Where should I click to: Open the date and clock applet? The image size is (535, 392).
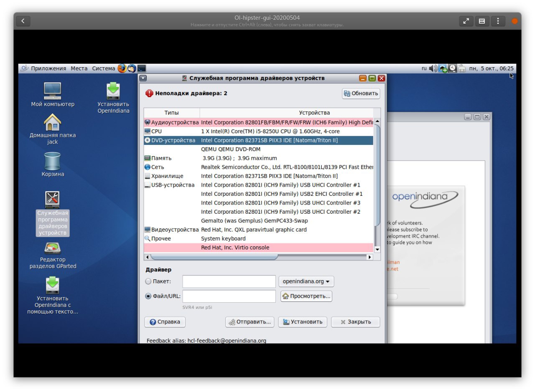click(x=492, y=68)
